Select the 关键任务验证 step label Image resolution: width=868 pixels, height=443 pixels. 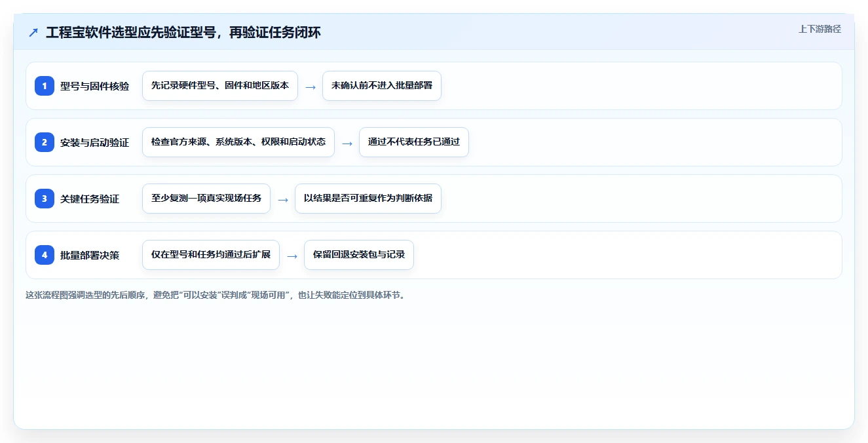pos(90,199)
